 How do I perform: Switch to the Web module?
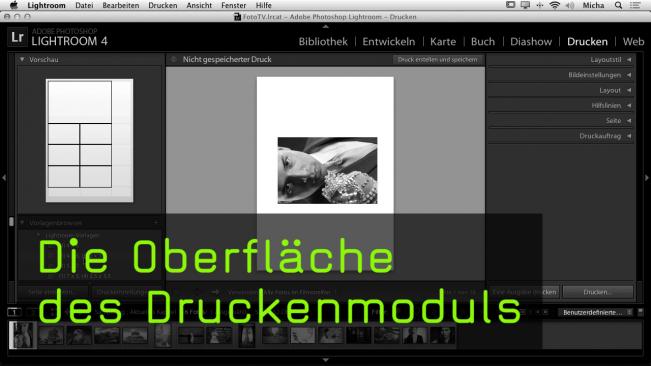pos(633,41)
